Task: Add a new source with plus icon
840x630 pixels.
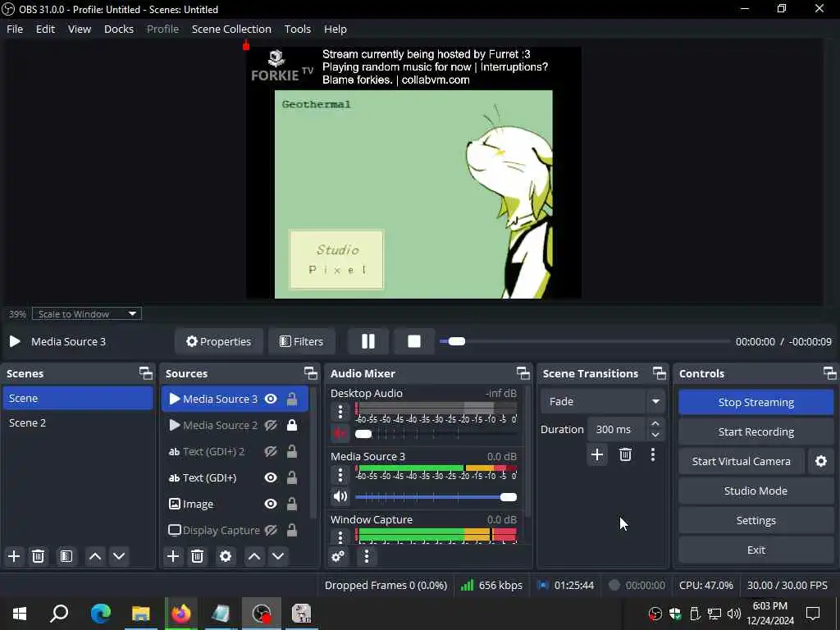Action: coord(173,556)
